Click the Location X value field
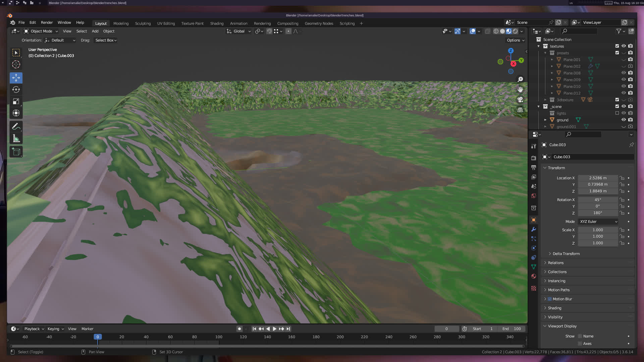644x362 pixels. [597, 178]
